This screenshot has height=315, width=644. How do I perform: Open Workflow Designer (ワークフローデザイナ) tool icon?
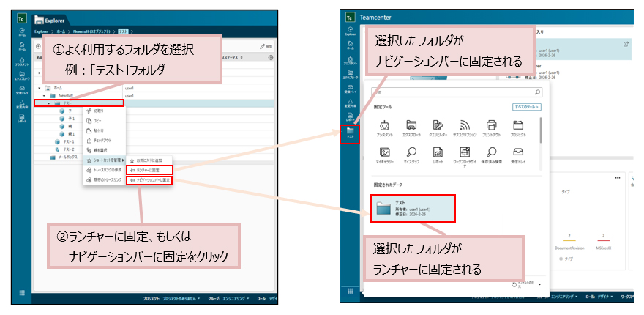tap(465, 156)
